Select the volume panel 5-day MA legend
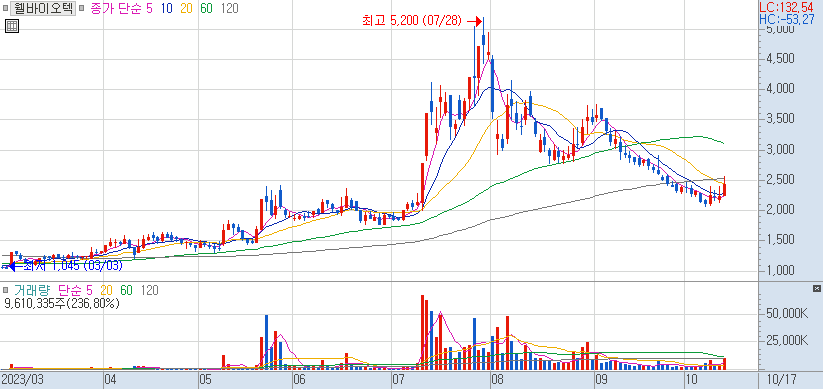The image size is (823, 389). 89,290
